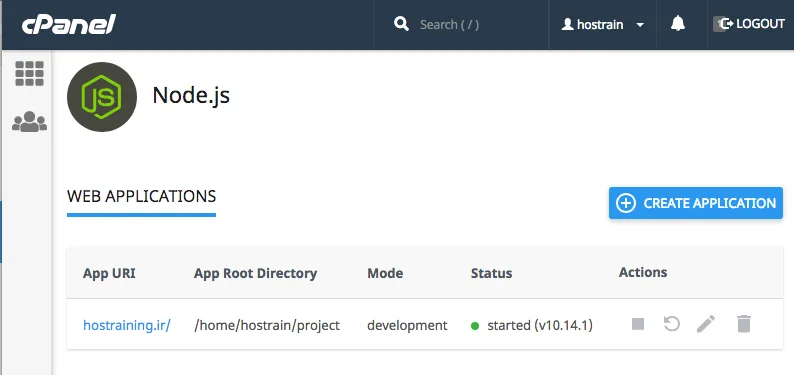Open notifications bell
The height and width of the screenshot is (375, 794).
click(x=678, y=24)
